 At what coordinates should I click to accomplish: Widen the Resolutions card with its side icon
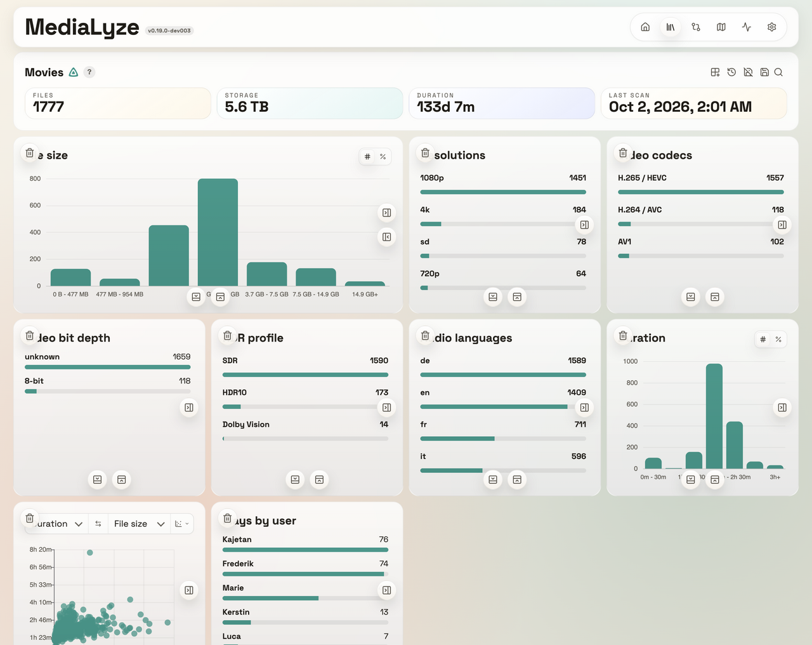(584, 225)
